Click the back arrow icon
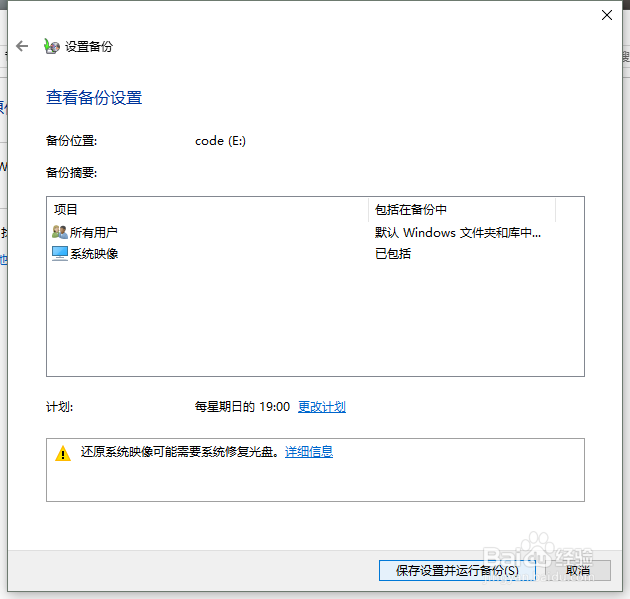The image size is (630, 599). click(x=22, y=46)
